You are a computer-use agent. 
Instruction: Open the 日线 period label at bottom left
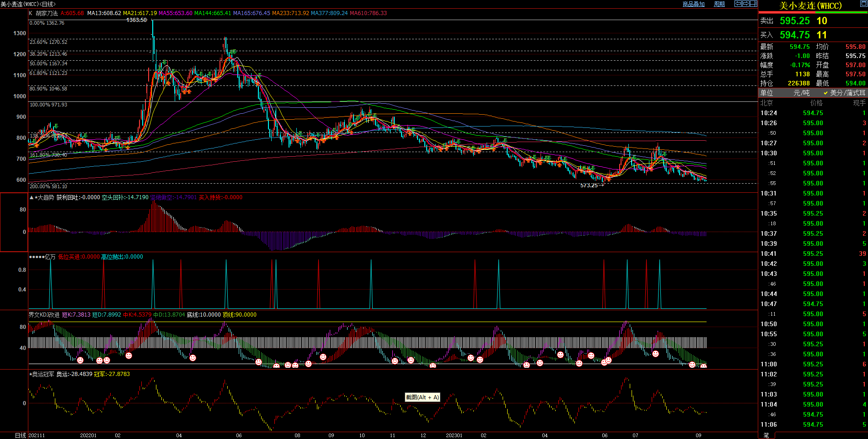pyautogui.click(x=21, y=435)
